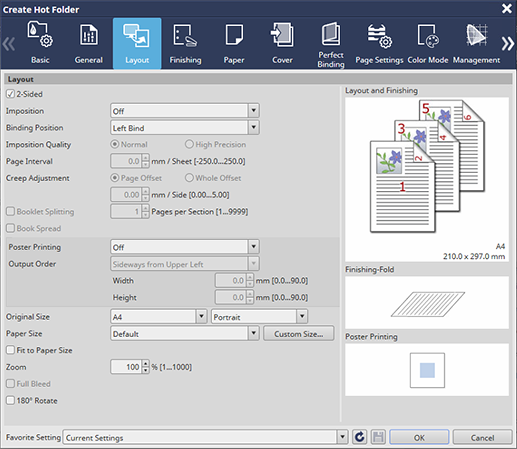This screenshot has width=517, height=449.
Task: Expand the Imposition dropdown
Action: click(x=185, y=111)
